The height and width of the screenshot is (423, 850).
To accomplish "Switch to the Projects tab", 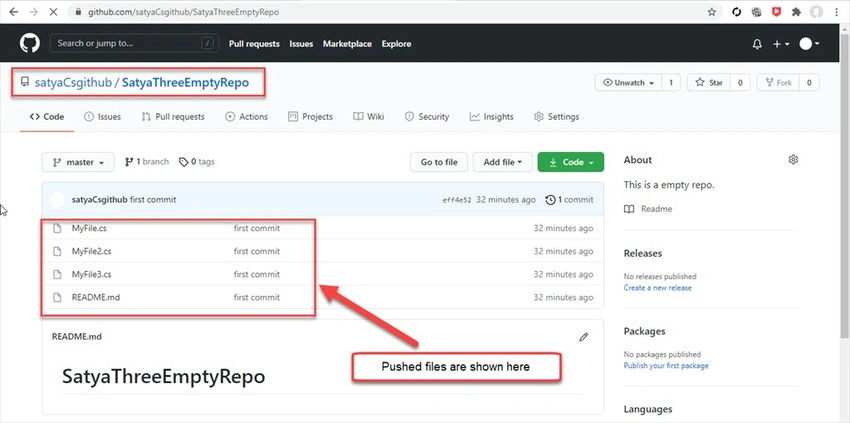I will 311,117.
